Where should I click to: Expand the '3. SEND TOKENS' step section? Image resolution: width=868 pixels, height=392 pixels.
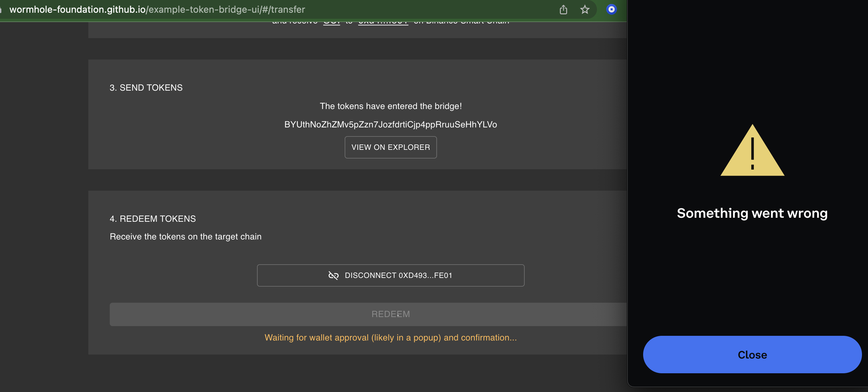[x=146, y=87]
